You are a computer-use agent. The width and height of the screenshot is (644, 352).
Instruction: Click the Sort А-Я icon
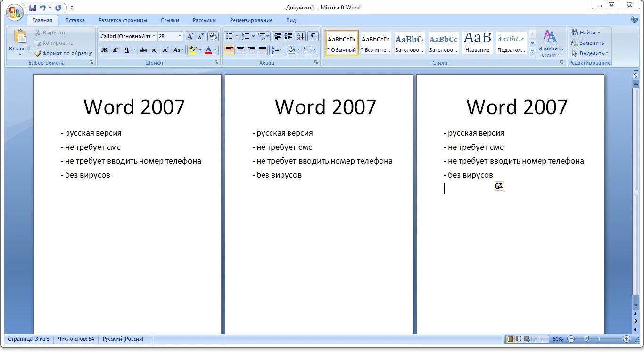300,36
